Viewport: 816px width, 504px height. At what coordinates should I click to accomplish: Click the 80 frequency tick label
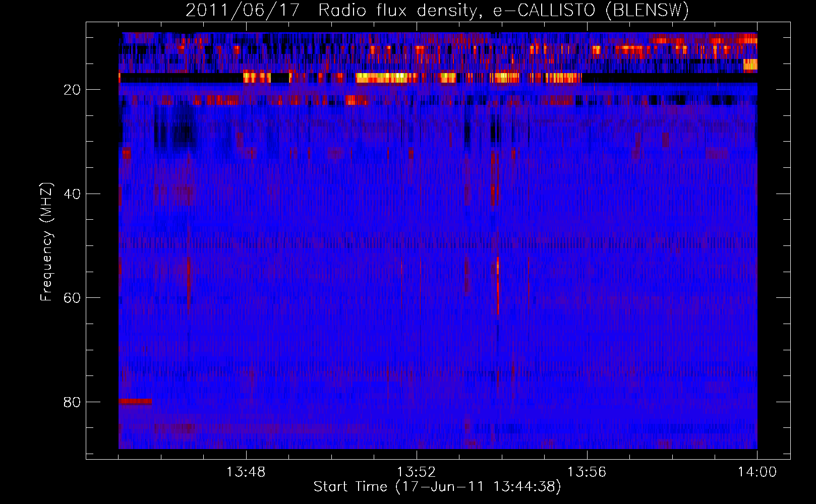click(x=72, y=402)
